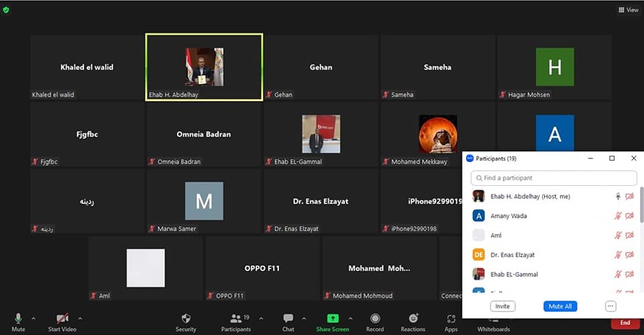Click Hagar Mohsen's green H avatar
This screenshot has width=644, height=335.
pos(555,66)
